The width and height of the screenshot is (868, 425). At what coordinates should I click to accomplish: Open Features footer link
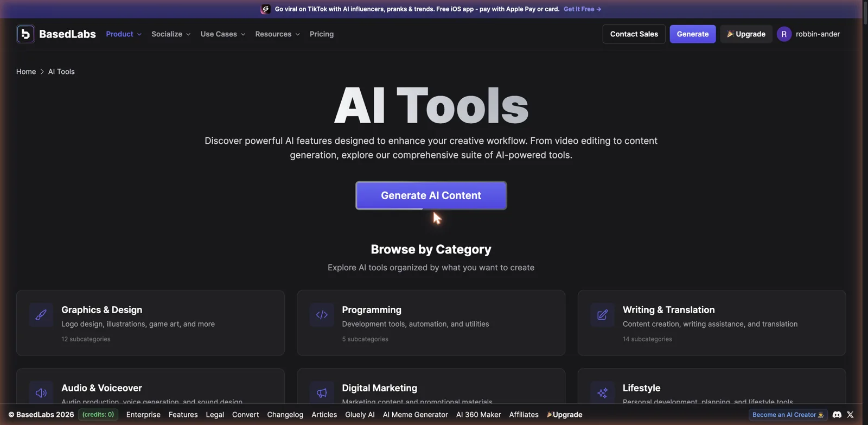coord(183,415)
